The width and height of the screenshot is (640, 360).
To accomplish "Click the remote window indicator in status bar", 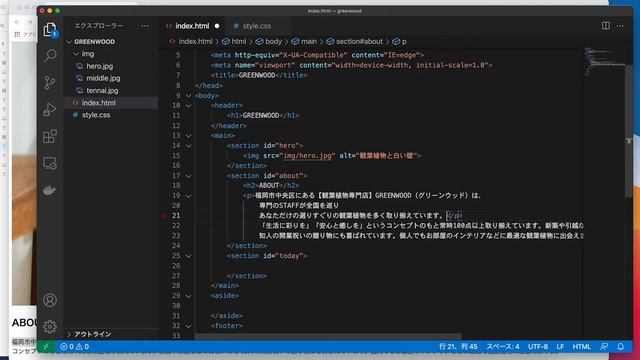I will point(46,347).
